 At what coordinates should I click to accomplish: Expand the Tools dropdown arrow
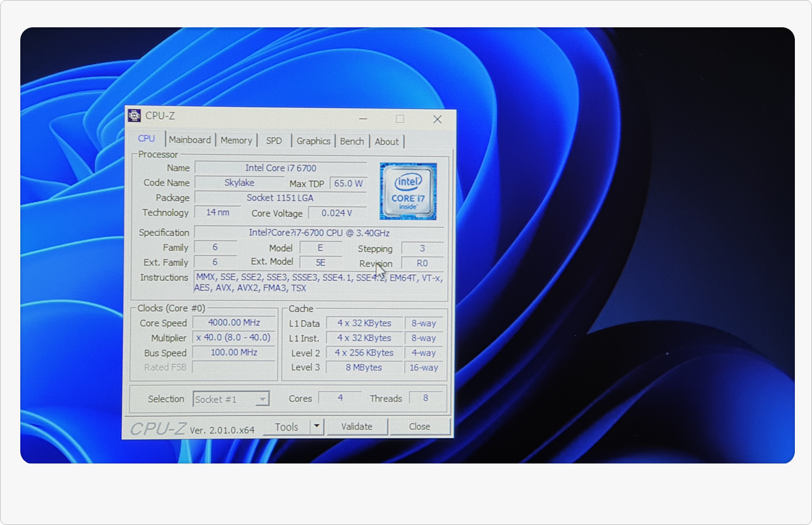click(317, 427)
